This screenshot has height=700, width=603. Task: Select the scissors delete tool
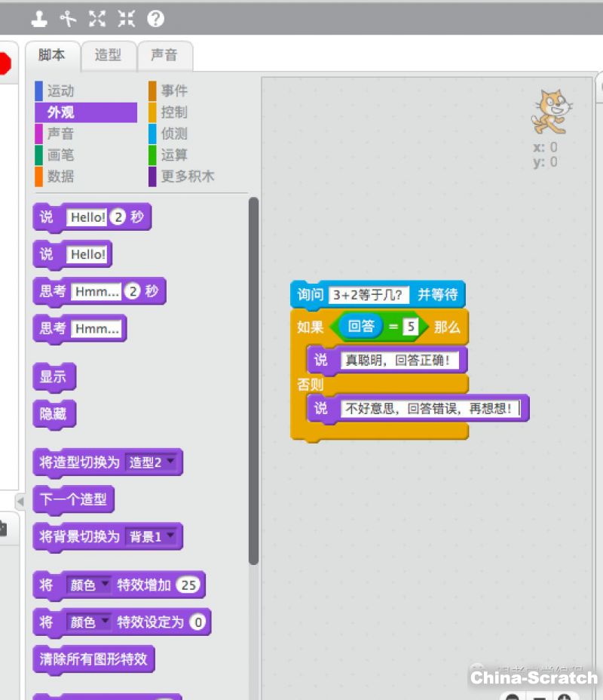click(69, 18)
